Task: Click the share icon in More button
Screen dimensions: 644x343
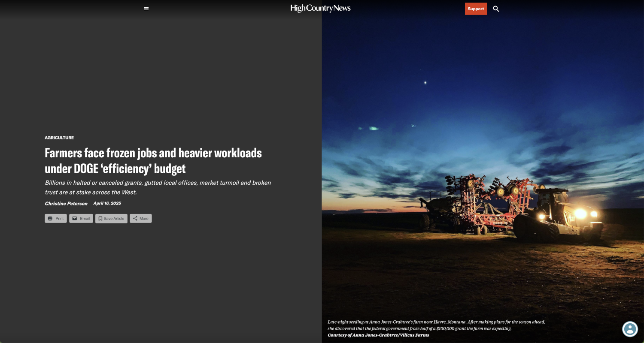Action: 135,219
